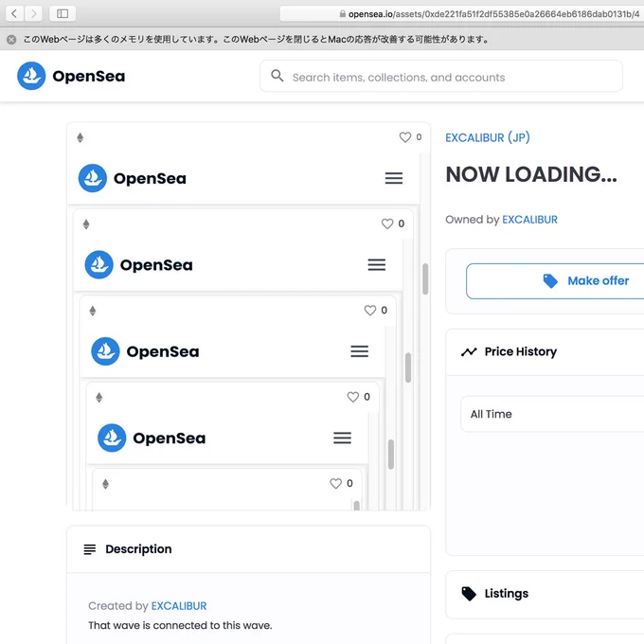The height and width of the screenshot is (644, 644).
Task: Click the Price History chart icon
Action: click(x=469, y=352)
